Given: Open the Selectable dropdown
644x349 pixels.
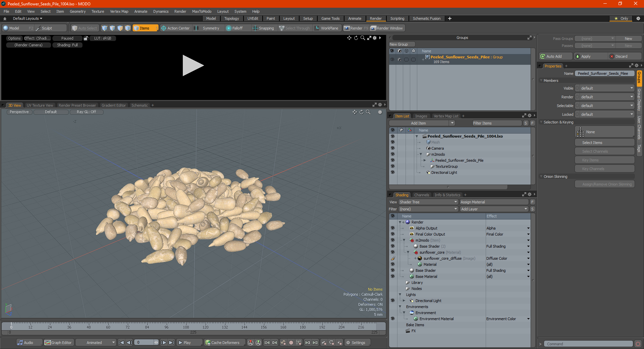Looking at the screenshot, I should (x=607, y=106).
